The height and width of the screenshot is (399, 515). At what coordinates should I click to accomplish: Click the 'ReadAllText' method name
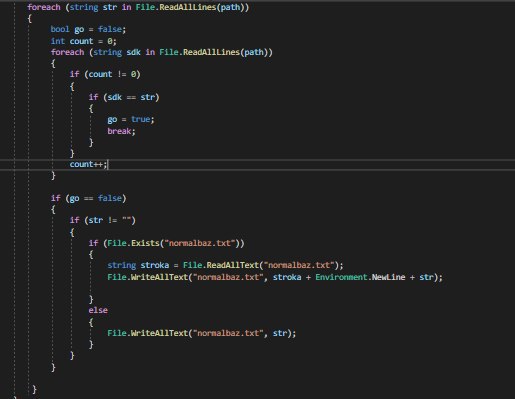click(x=232, y=265)
